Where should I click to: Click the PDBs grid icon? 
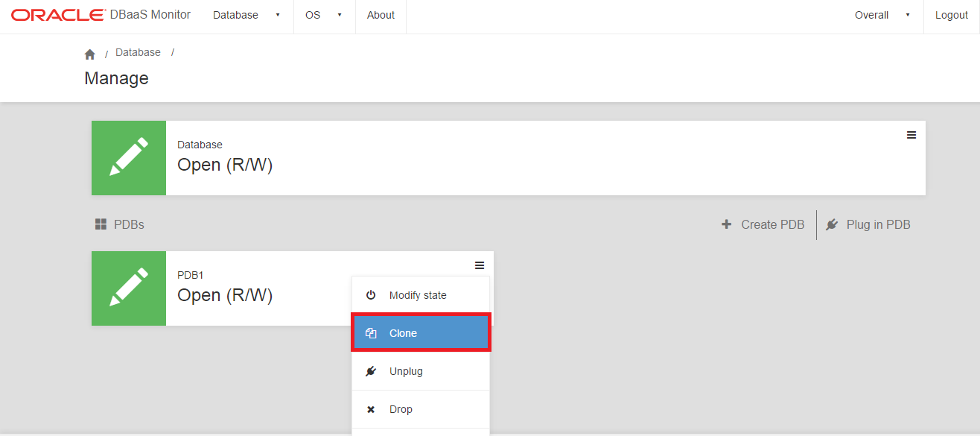[x=101, y=224]
